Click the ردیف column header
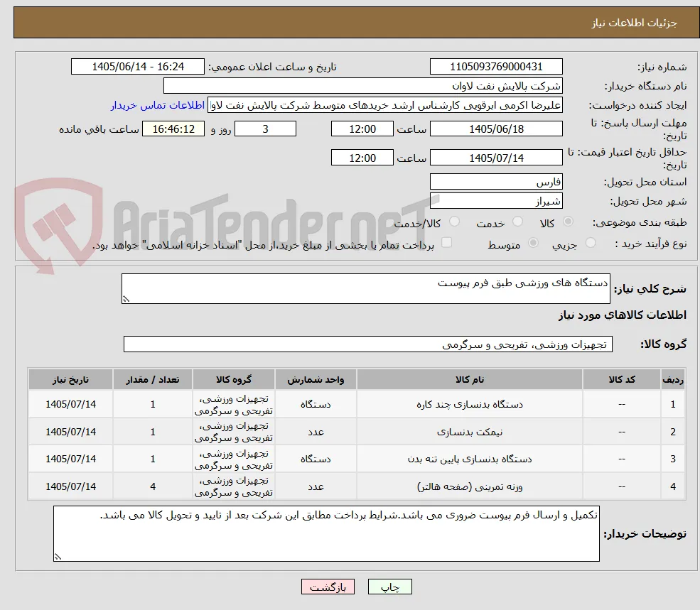700x610 pixels. point(673,379)
